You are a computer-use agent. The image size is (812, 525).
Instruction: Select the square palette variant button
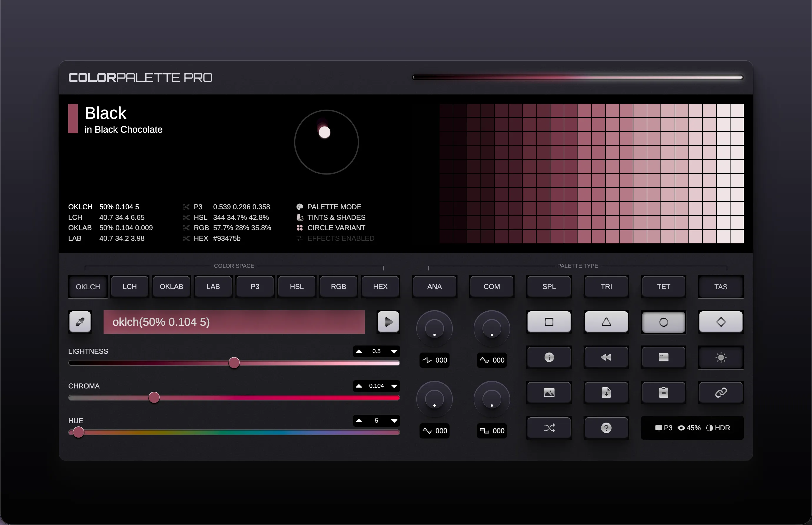click(x=549, y=322)
